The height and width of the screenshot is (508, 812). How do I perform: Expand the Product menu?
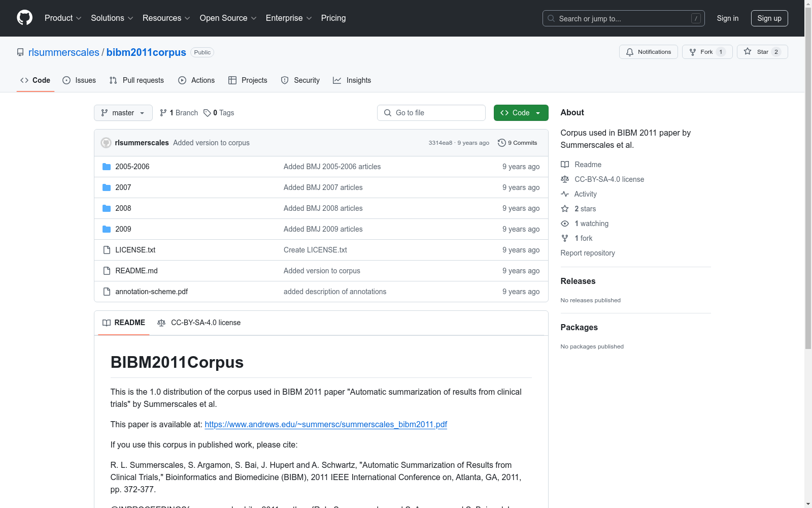pyautogui.click(x=63, y=18)
